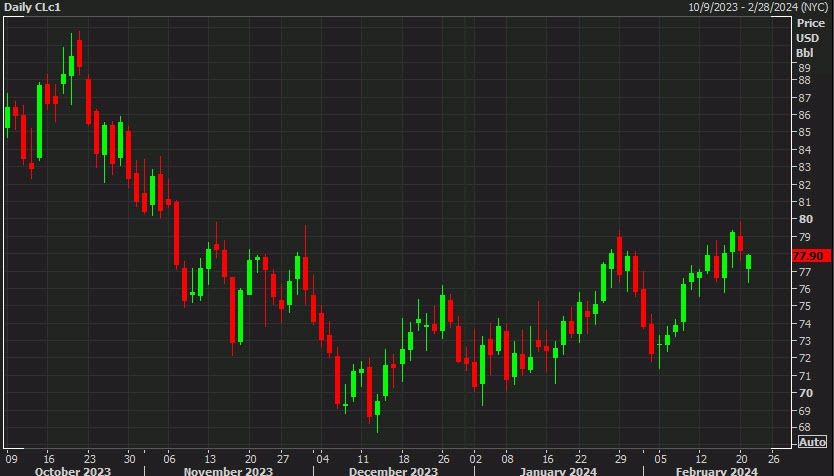Image resolution: width=834 pixels, height=476 pixels.
Task: Click the October 2023 month label
Action: click(73, 471)
